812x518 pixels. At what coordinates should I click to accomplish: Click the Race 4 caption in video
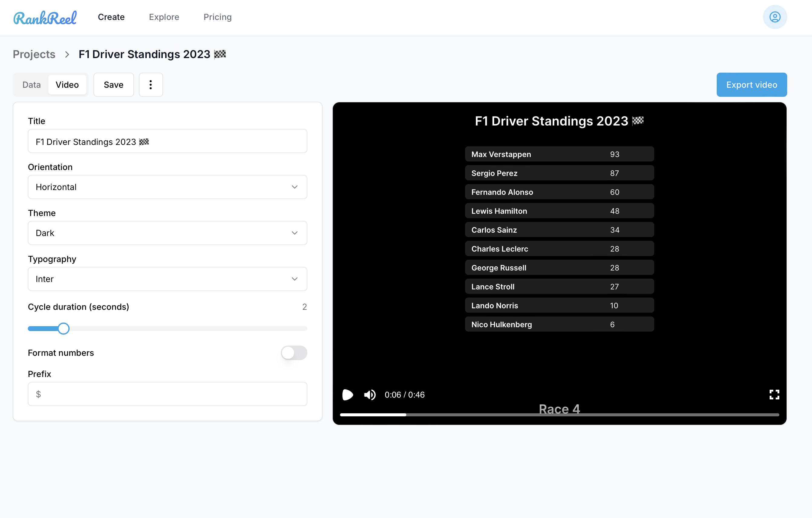(x=559, y=409)
